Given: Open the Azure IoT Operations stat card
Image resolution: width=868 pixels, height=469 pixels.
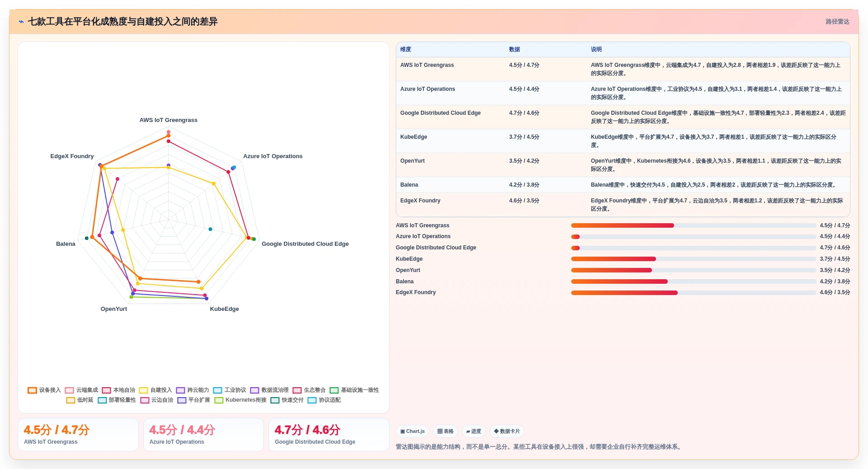Looking at the screenshot, I should 203,435.
